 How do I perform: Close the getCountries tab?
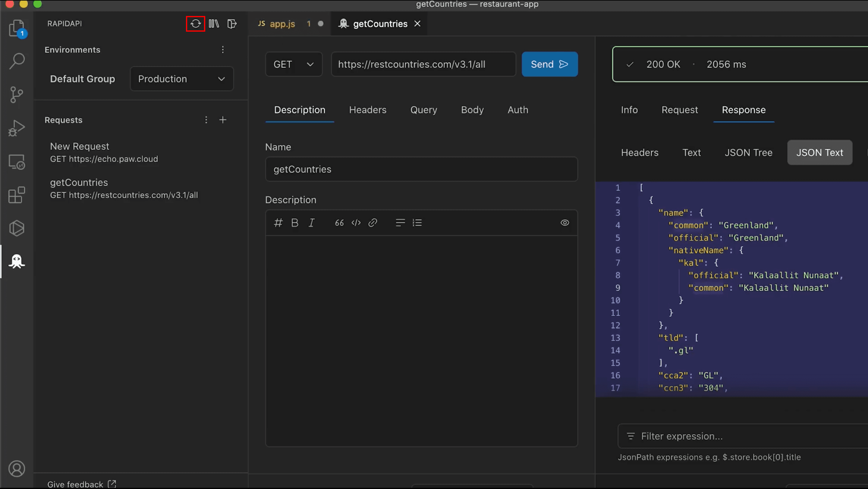[x=417, y=24]
